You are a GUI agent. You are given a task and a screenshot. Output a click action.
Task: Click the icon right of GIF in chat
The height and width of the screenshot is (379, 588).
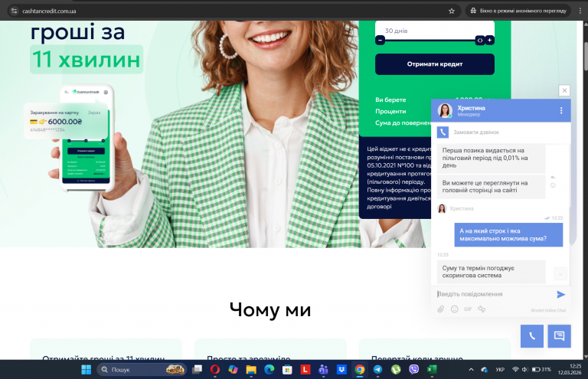click(x=482, y=309)
